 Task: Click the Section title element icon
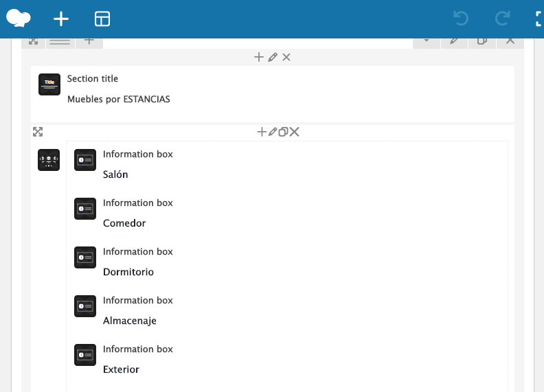click(49, 84)
